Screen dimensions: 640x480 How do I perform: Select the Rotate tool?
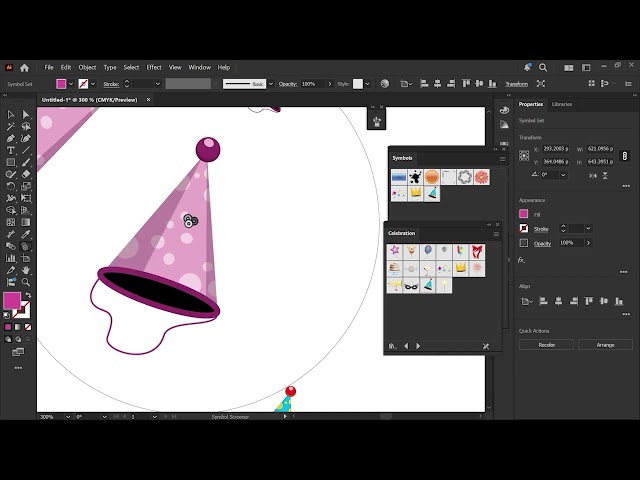11,186
